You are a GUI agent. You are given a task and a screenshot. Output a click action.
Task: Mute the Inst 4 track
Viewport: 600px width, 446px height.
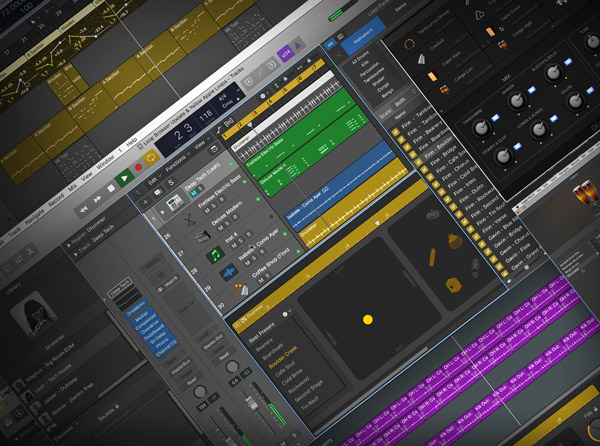(x=234, y=244)
